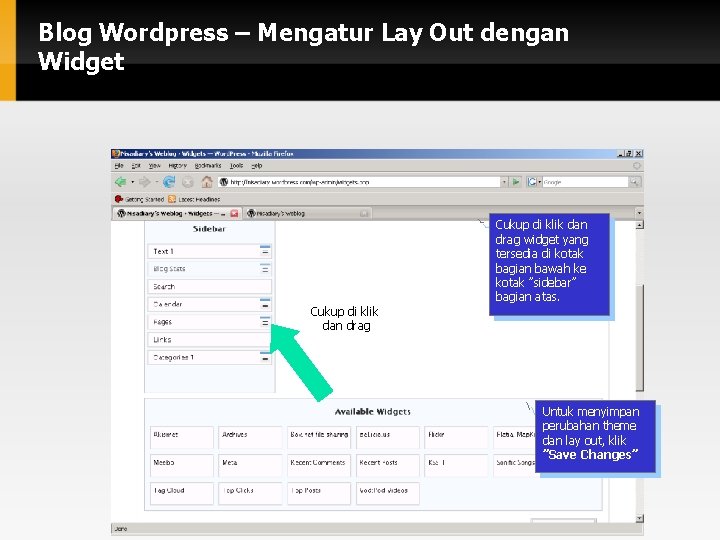
Task: Select the Vodpod videos available widget
Action: click(x=388, y=493)
